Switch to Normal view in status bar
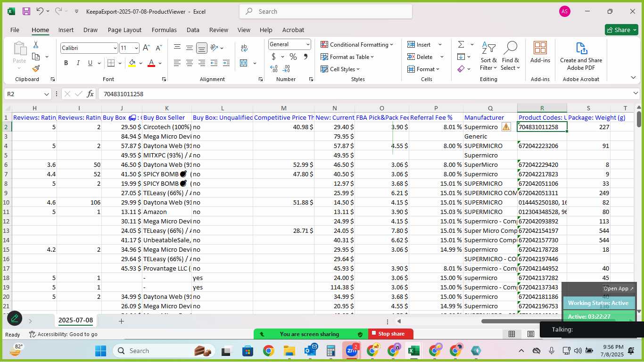The image size is (644, 362). pyautogui.click(x=512, y=334)
